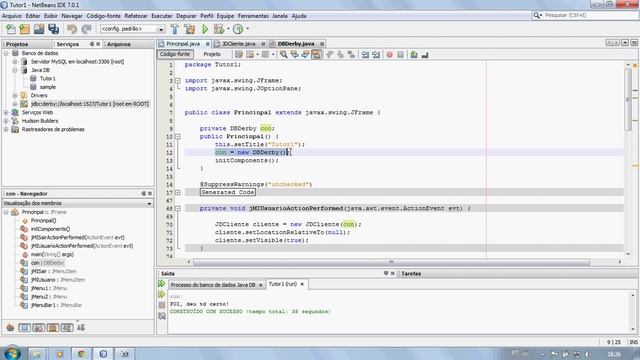Open the Profile project dropdown arrow
The image size is (640, 360).
(x=247, y=29)
